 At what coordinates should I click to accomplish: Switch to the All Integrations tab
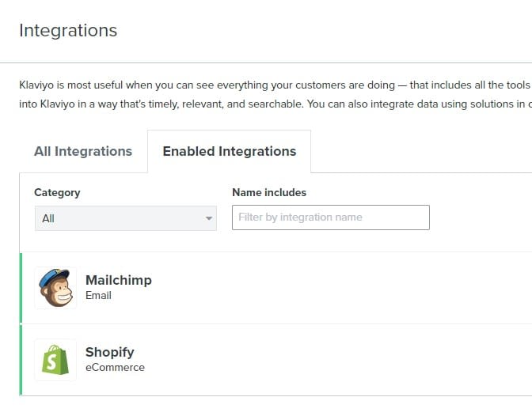[83, 151]
